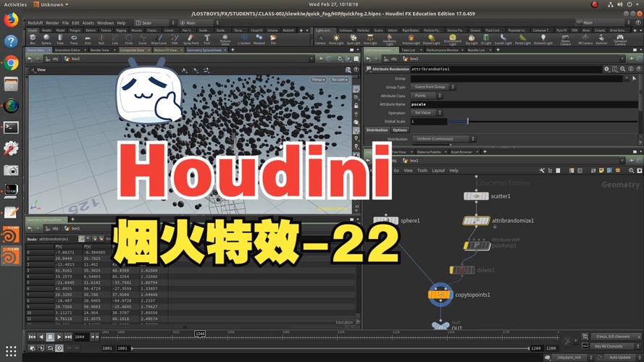Image resolution: width=644 pixels, height=362 pixels.
Task: Select the Grid shelf tool
Action: (88, 39)
